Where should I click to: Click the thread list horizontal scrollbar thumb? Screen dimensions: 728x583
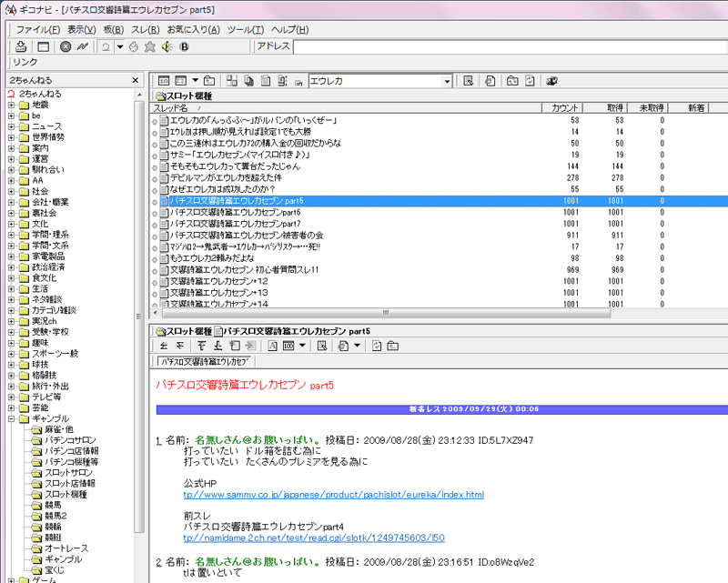point(384,313)
